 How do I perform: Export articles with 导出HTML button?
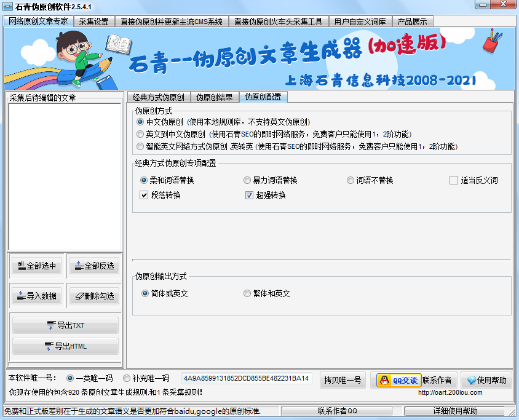[65, 346]
